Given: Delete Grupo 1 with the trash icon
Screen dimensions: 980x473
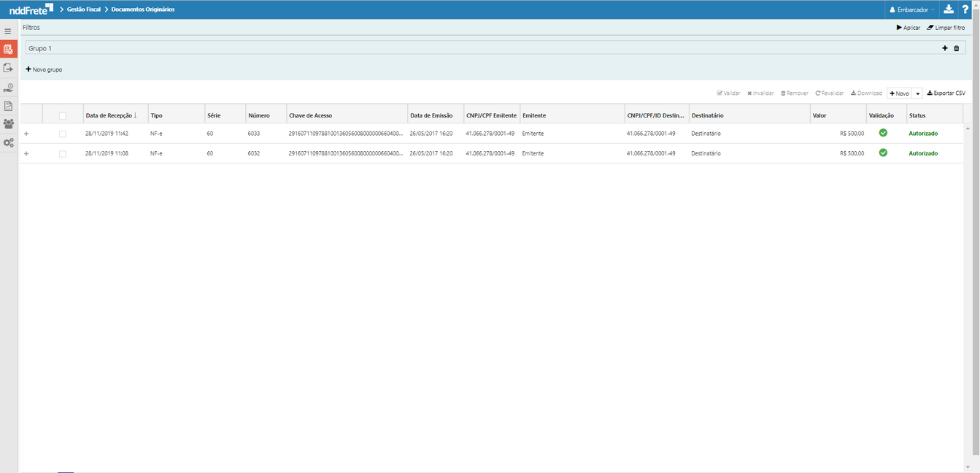Looking at the screenshot, I should [x=957, y=48].
